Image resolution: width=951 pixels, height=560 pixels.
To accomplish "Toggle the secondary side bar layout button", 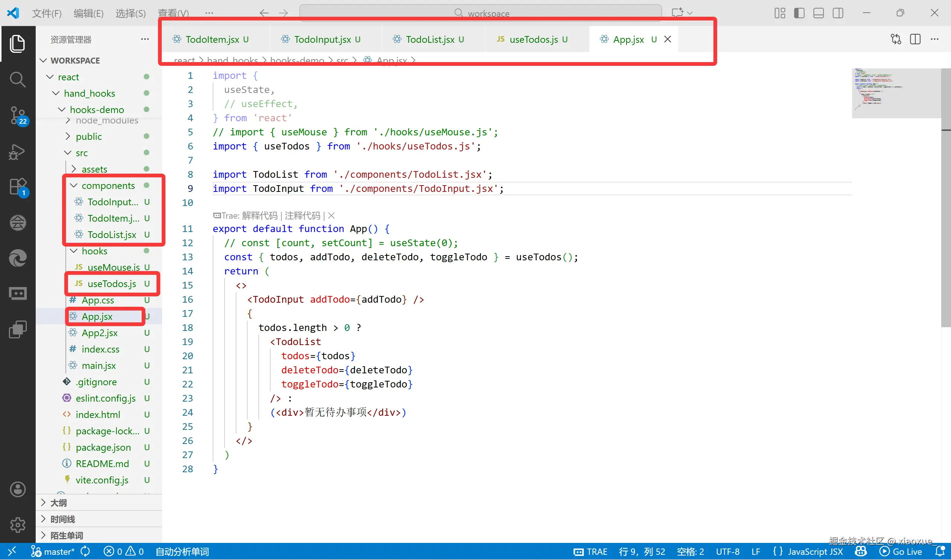I will [x=838, y=13].
